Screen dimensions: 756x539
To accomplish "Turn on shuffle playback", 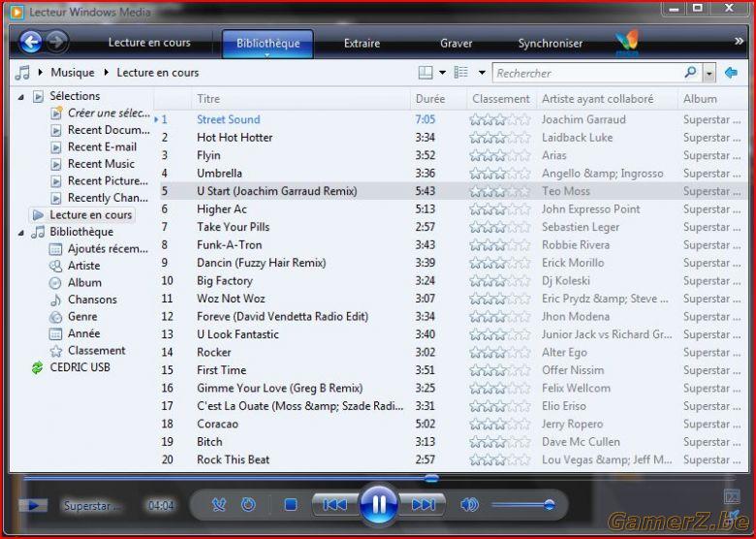I will (x=219, y=505).
